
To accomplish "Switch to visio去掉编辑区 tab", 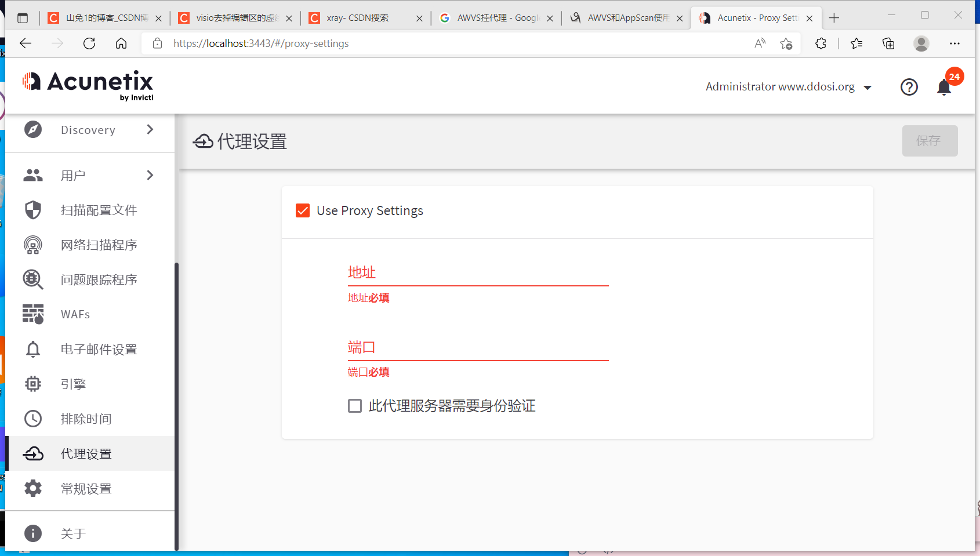I will (235, 18).
